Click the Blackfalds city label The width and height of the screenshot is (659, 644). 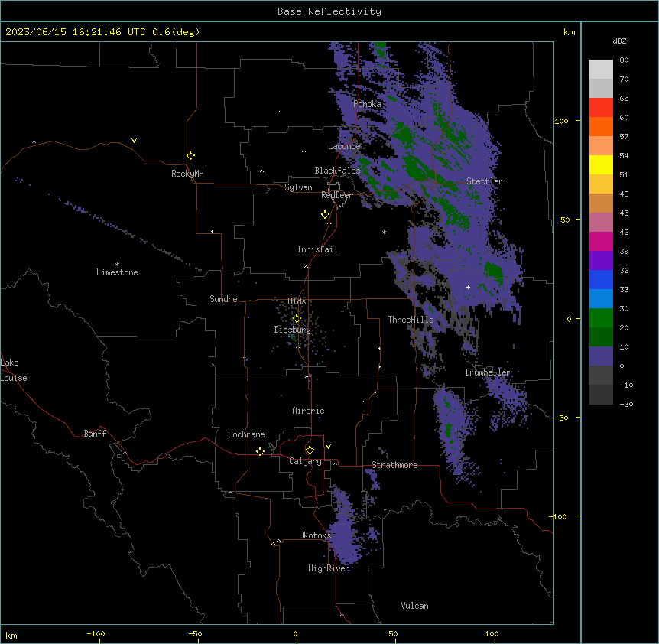pos(337,171)
